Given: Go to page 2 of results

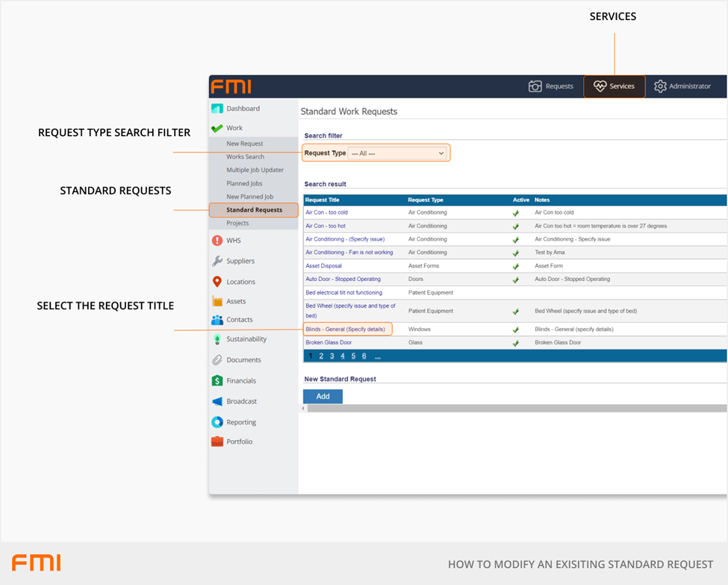Looking at the screenshot, I should (x=321, y=356).
